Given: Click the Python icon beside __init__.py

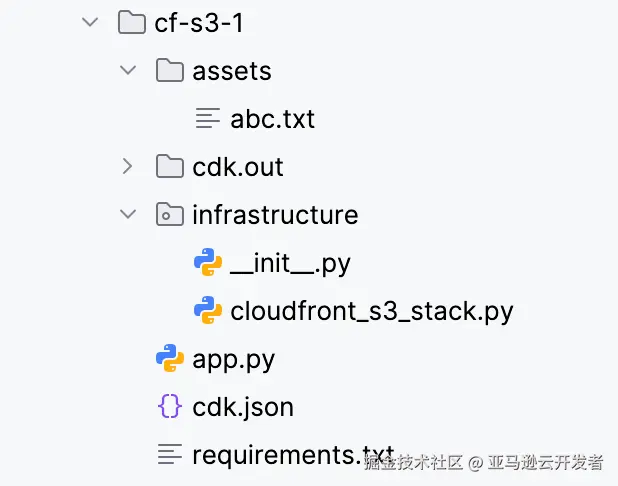Looking at the screenshot, I should tap(207, 262).
